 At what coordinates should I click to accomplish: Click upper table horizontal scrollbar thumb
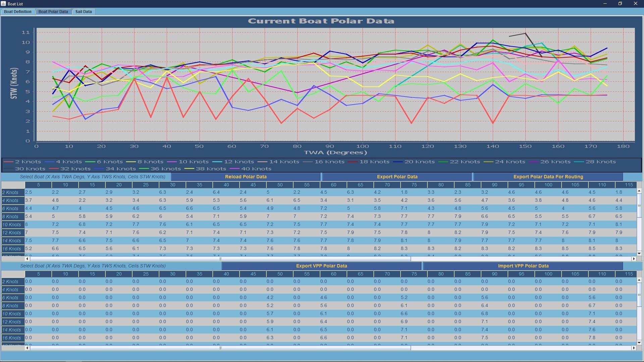[220, 259]
